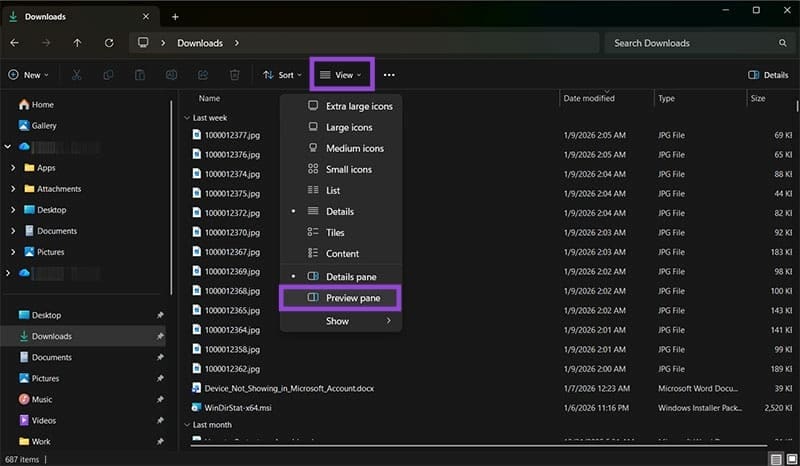Click the Delete trash icon
The height and width of the screenshot is (466, 800).
(235, 75)
